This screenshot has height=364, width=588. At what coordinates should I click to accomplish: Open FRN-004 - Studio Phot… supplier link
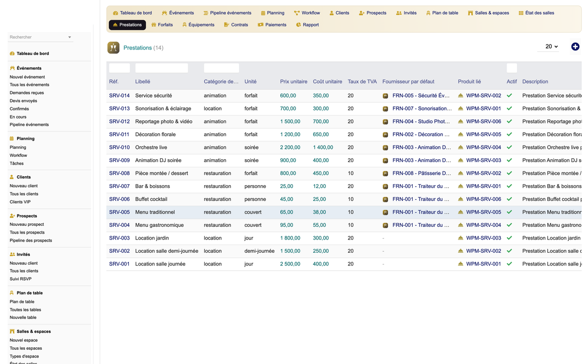pos(421,121)
